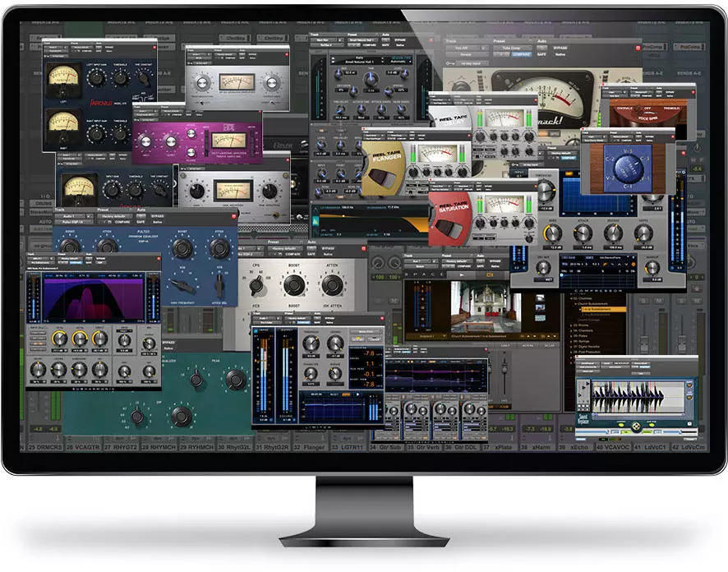Screen dimensions: 728x572
Task: Select the '28 RHYMCH' track name
Action: [158, 447]
